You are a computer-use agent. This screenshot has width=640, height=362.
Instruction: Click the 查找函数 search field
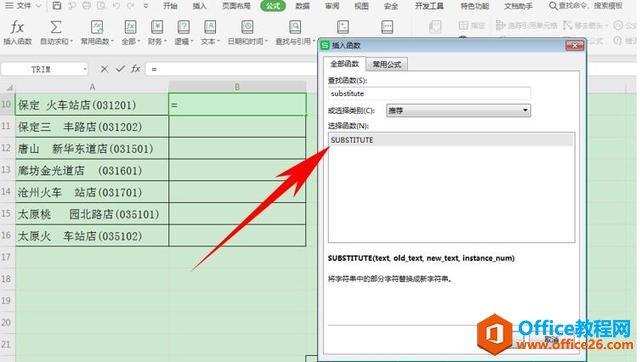(x=429, y=93)
